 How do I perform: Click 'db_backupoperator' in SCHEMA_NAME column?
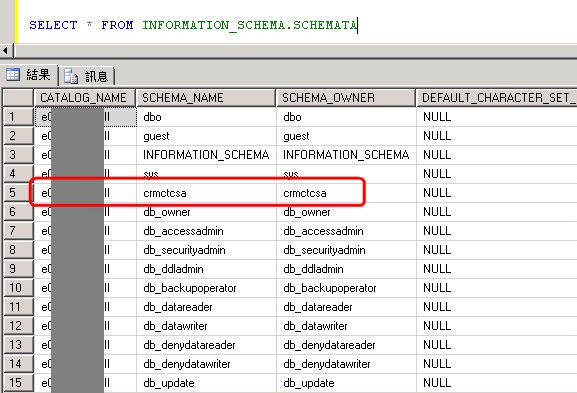point(190,288)
